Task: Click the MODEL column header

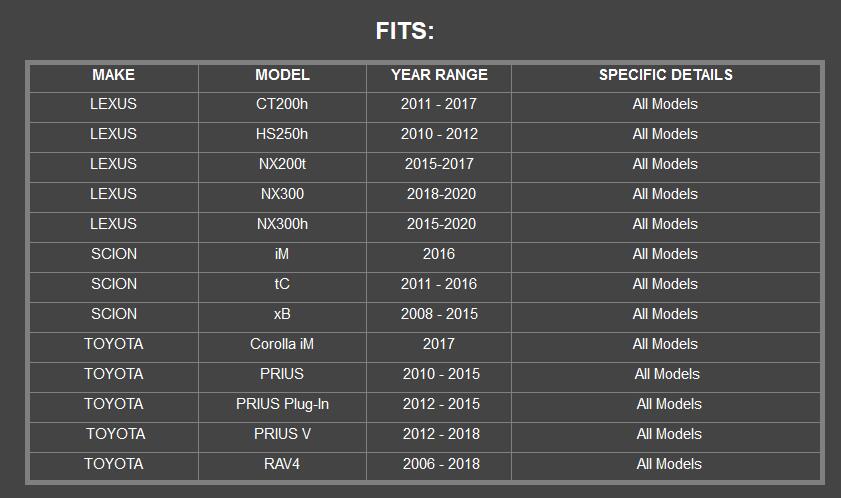Action: click(x=282, y=75)
